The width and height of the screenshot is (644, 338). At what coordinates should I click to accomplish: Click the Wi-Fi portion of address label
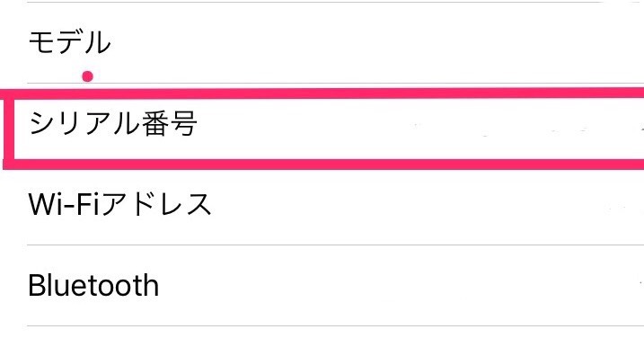coord(64,204)
